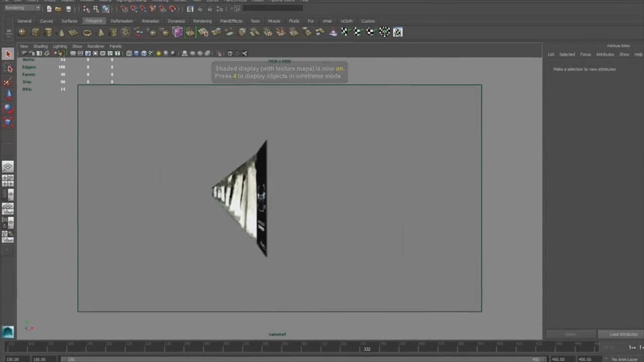
Task: Open the Rendering menu set dropdown
Action: click(x=23, y=8)
